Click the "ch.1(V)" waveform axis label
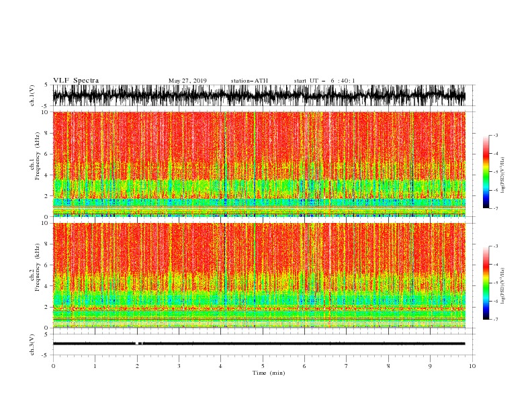Viewport: 532px width, 411px height. tap(32, 95)
